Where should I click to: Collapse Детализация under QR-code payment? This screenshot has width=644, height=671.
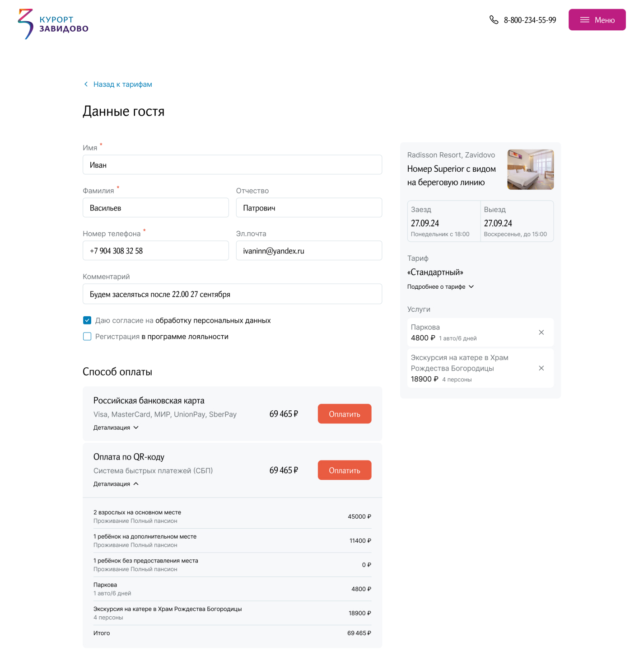(x=116, y=484)
